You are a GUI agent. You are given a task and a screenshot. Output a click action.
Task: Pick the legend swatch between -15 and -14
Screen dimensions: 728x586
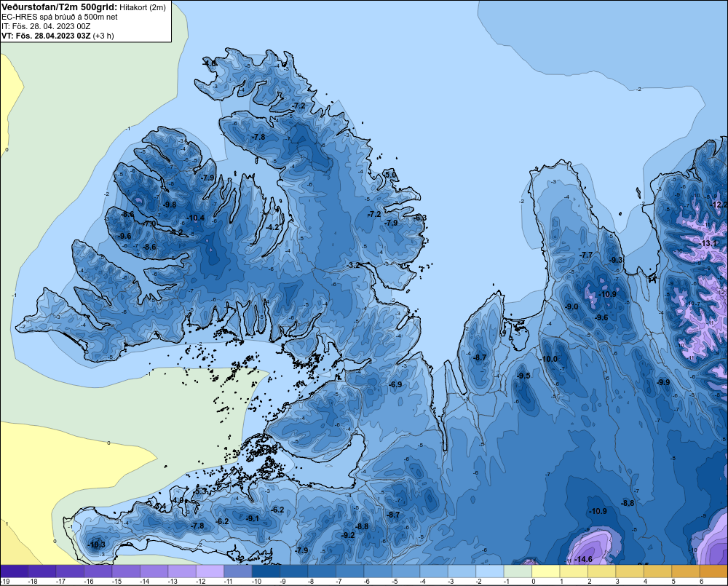click(126, 571)
